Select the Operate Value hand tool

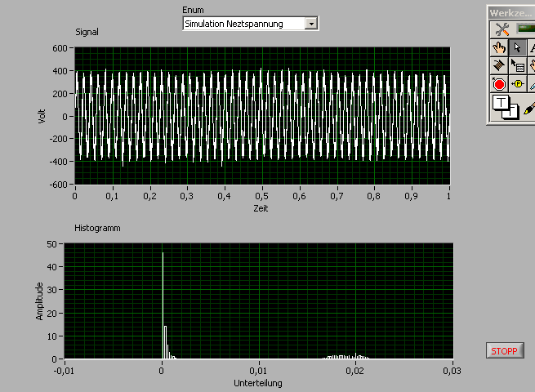coord(499,47)
